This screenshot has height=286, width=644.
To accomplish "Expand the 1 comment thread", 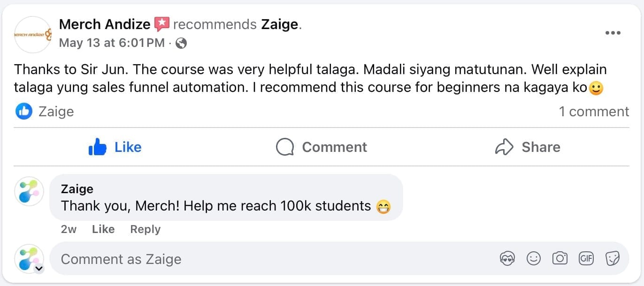I will [593, 112].
